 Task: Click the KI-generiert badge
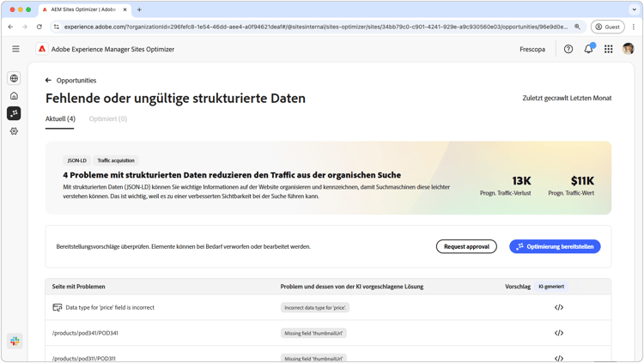coord(551,287)
